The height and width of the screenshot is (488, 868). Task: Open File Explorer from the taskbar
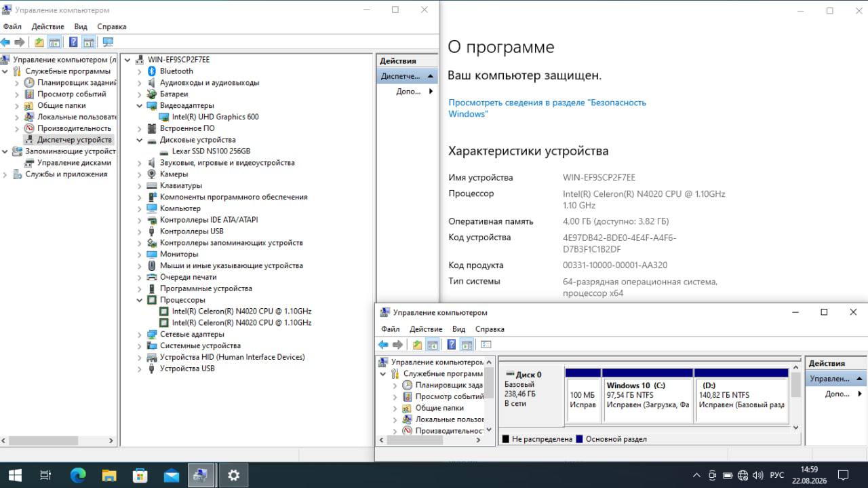(x=109, y=475)
